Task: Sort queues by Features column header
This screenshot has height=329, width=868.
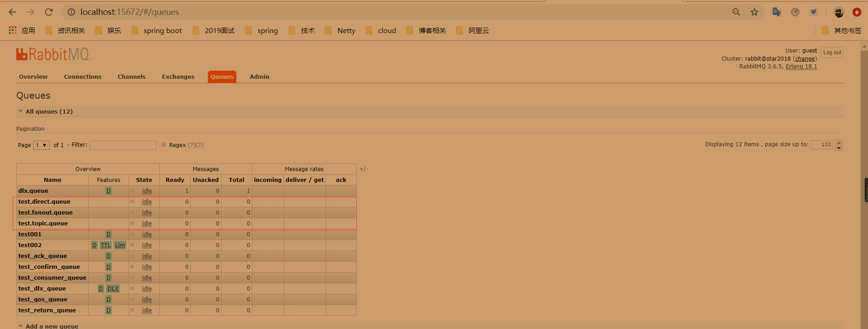Action: 109,180
